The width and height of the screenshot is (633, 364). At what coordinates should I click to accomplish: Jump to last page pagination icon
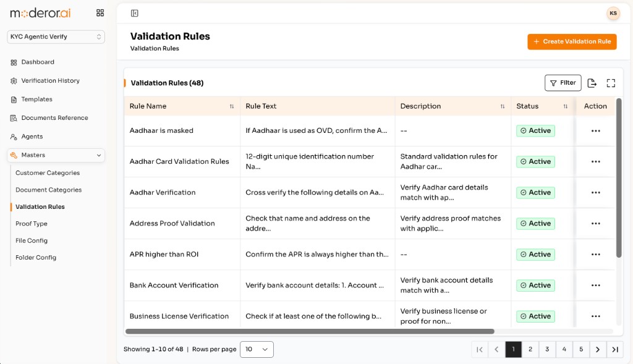[x=615, y=349]
